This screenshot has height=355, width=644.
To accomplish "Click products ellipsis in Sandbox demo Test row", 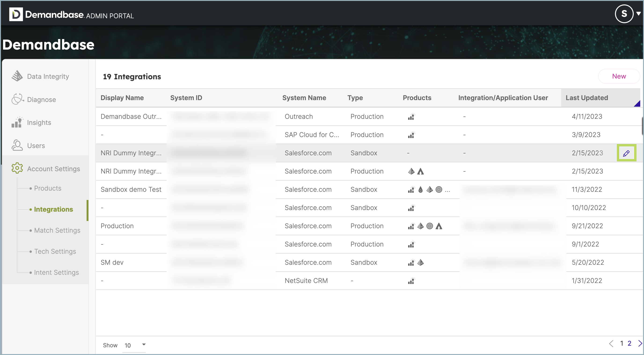I will pos(447,191).
